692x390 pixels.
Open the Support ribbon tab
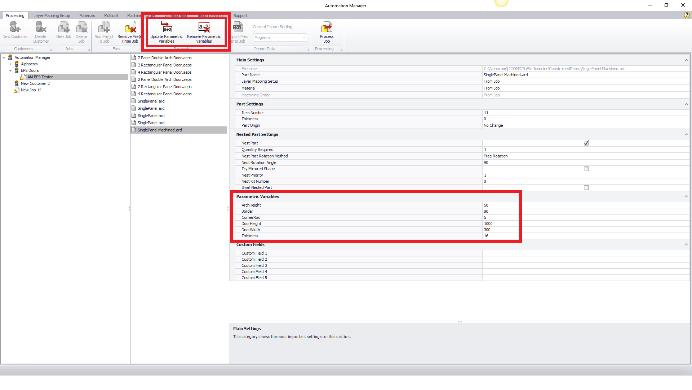pyautogui.click(x=240, y=15)
